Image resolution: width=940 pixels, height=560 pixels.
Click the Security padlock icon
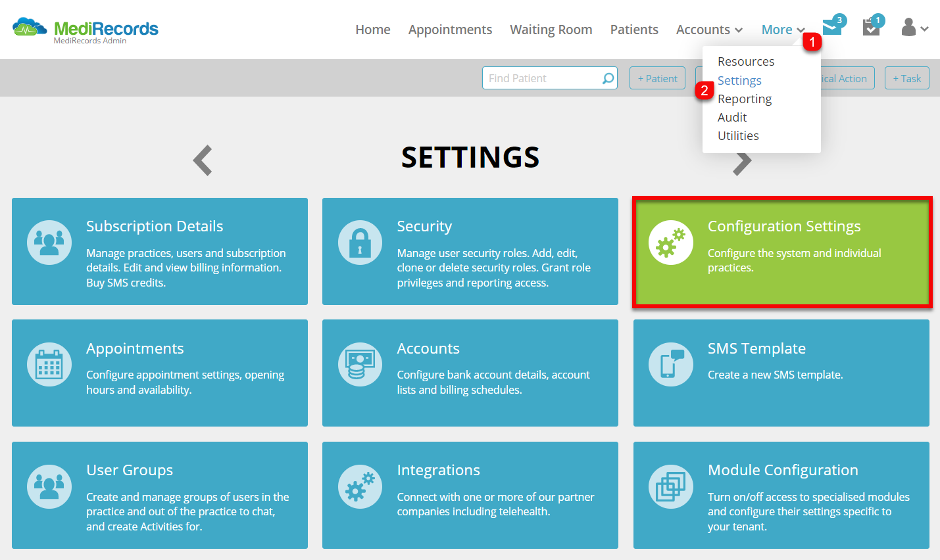click(x=360, y=243)
